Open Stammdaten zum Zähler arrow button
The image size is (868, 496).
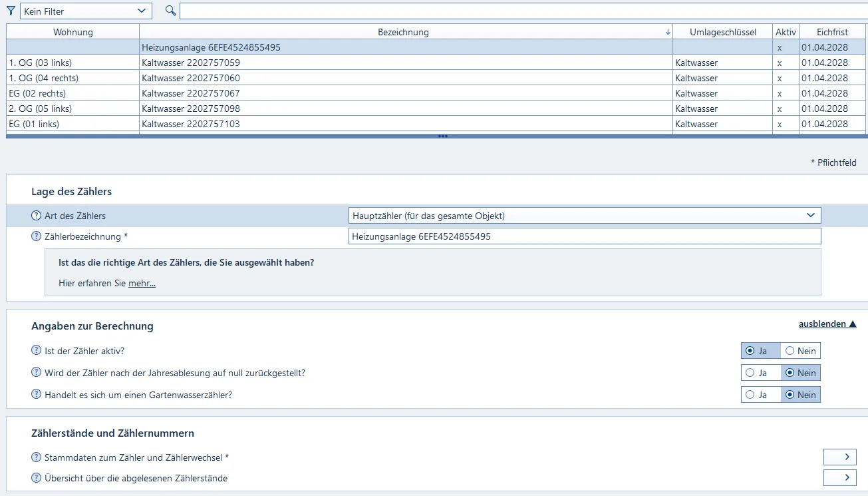[839, 457]
